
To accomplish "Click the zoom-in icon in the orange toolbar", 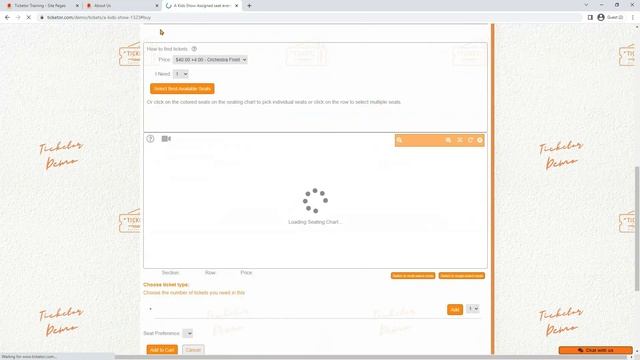I will [x=448, y=140].
